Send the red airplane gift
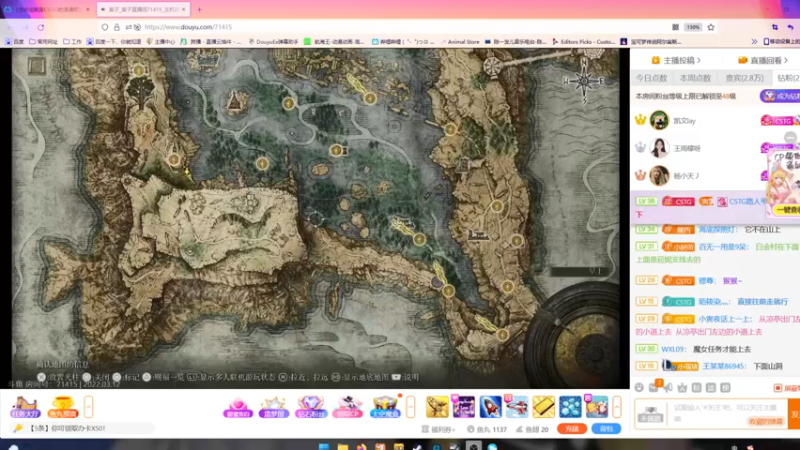 (x=517, y=407)
